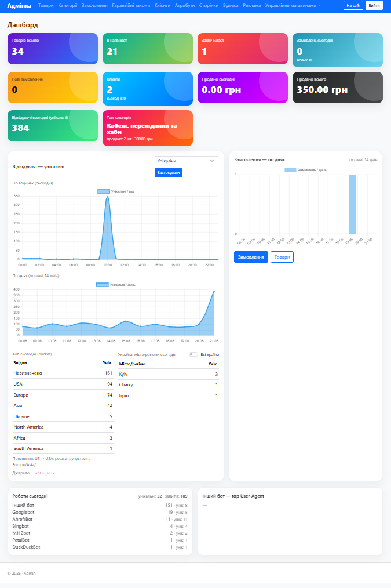Open 'Реклама' from the navigation bar
Image resolution: width=391 pixels, height=588 pixels.
(251, 5)
